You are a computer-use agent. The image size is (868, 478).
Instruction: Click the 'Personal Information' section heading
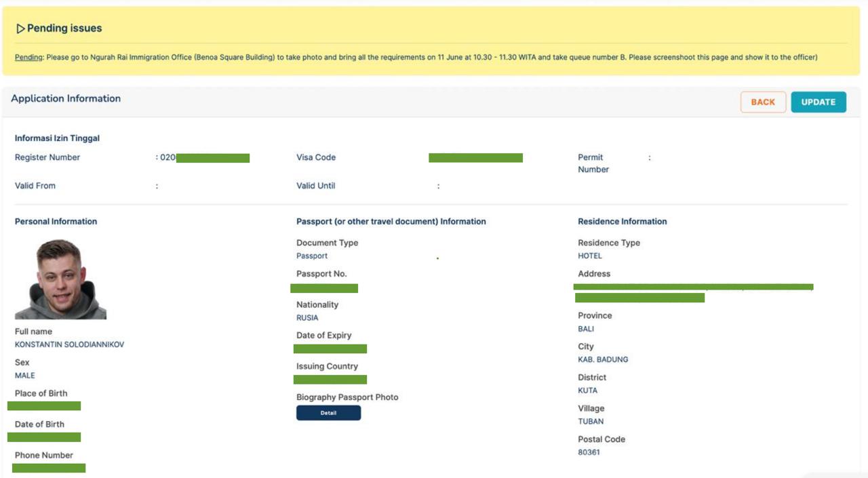(x=56, y=222)
